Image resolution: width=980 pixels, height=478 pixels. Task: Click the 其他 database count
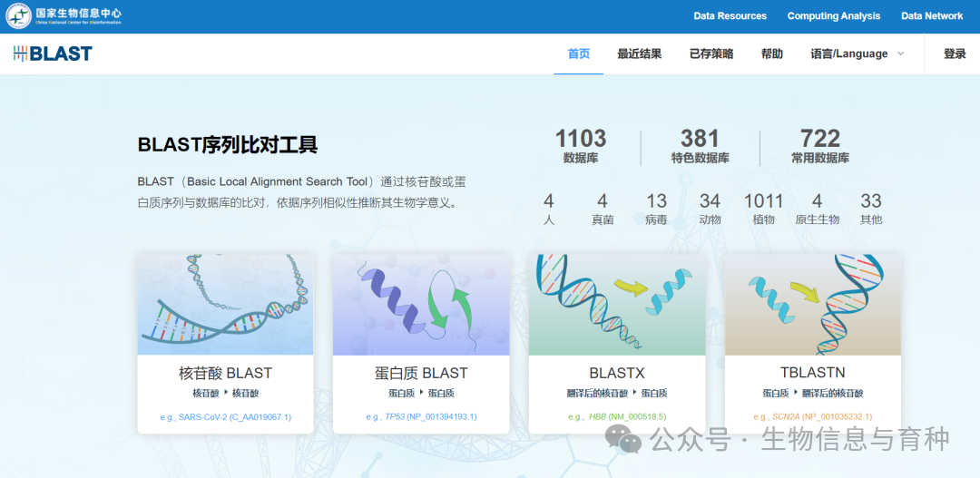pos(870,210)
